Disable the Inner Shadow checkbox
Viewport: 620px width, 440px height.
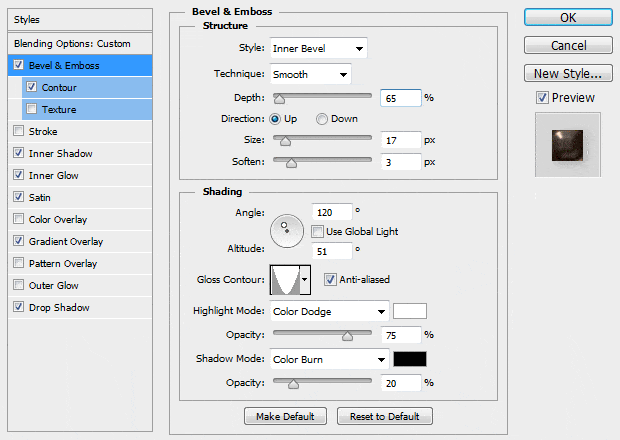[x=19, y=153]
